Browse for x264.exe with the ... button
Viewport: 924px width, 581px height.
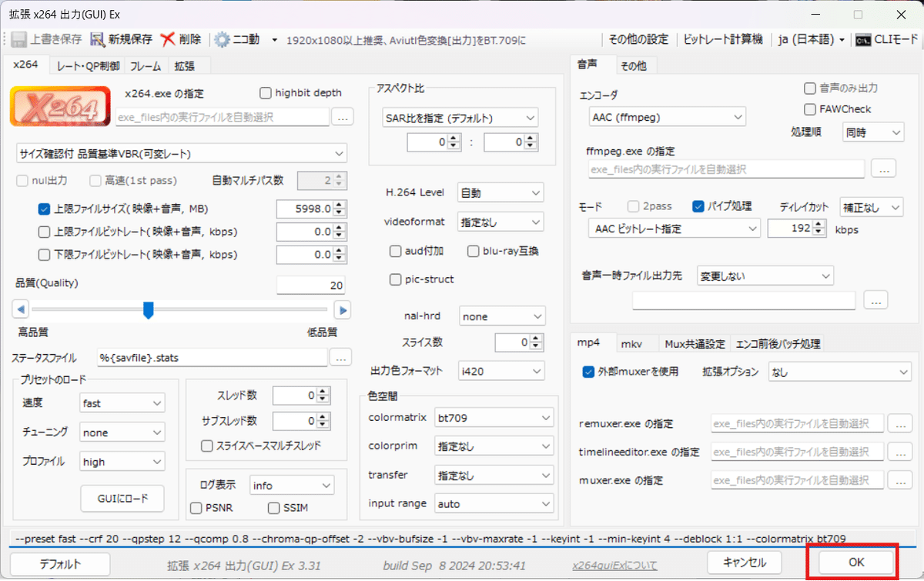pyautogui.click(x=343, y=118)
